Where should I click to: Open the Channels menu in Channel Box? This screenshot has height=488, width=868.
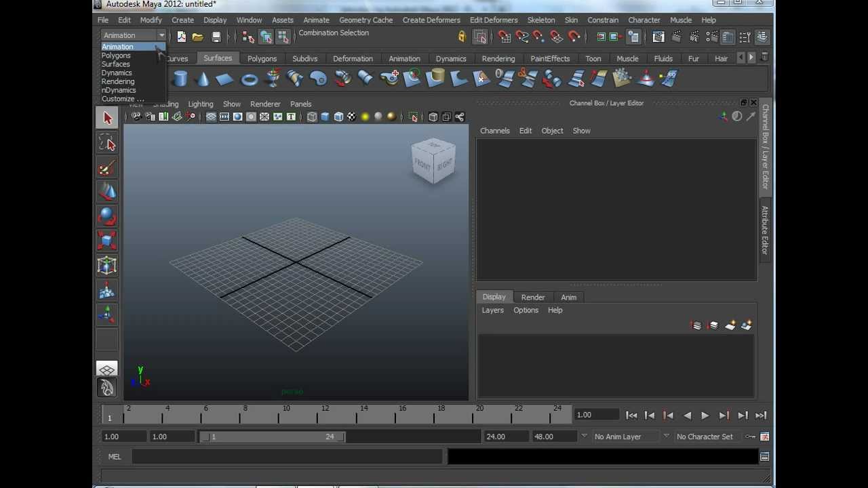point(495,131)
